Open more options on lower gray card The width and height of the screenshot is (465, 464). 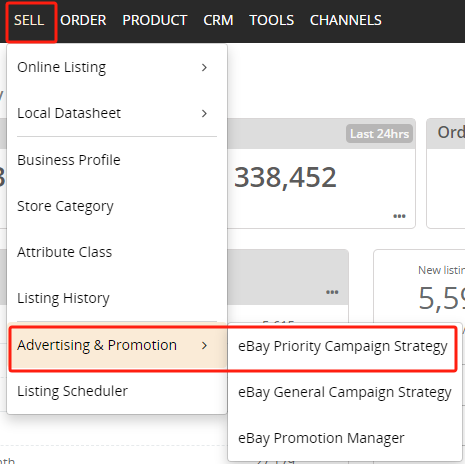332,292
